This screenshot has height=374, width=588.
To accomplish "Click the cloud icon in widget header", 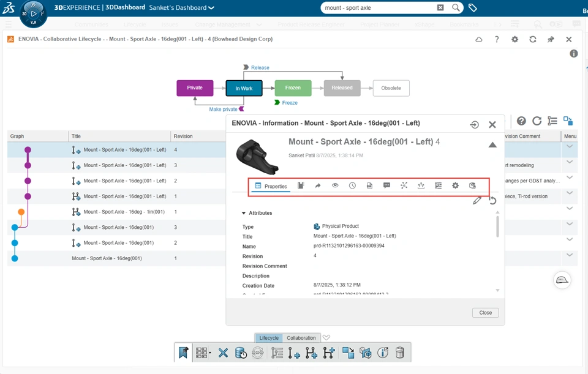I will coord(479,39).
